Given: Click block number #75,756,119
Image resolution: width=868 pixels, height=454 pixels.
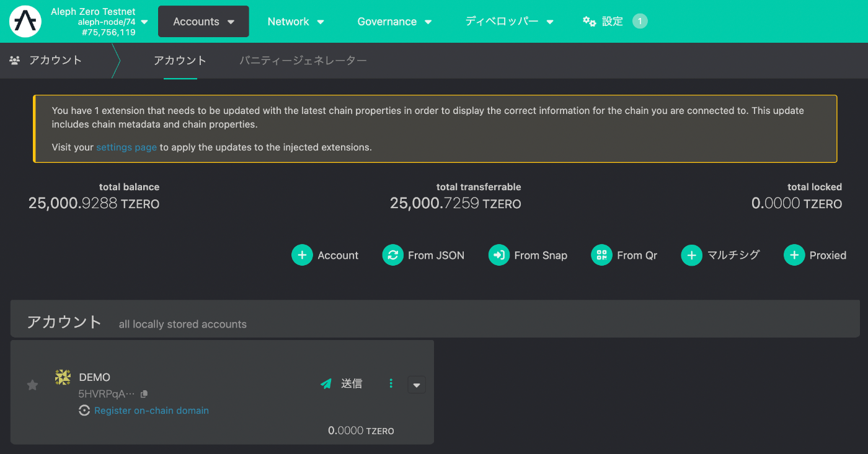Looking at the screenshot, I should [x=108, y=32].
